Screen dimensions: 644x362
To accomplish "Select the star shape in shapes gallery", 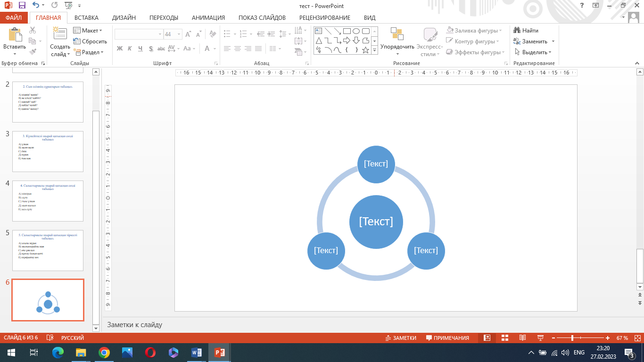I will [x=365, y=50].
